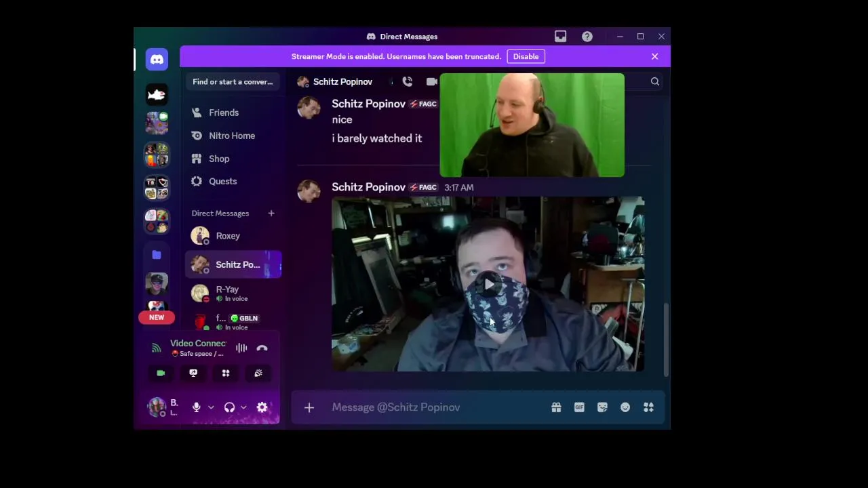Disconnect from voice with hang-up icon
The width and height of the screenshot is (868, 488).
click(262, 348)
